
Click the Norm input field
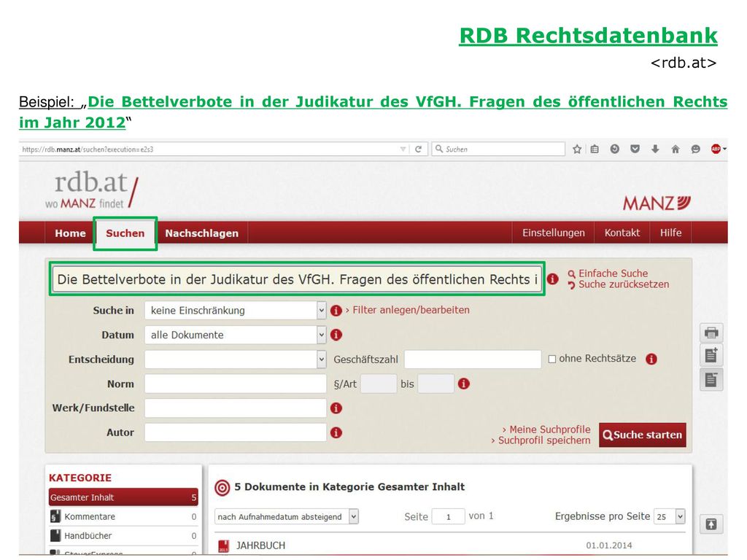236,384
